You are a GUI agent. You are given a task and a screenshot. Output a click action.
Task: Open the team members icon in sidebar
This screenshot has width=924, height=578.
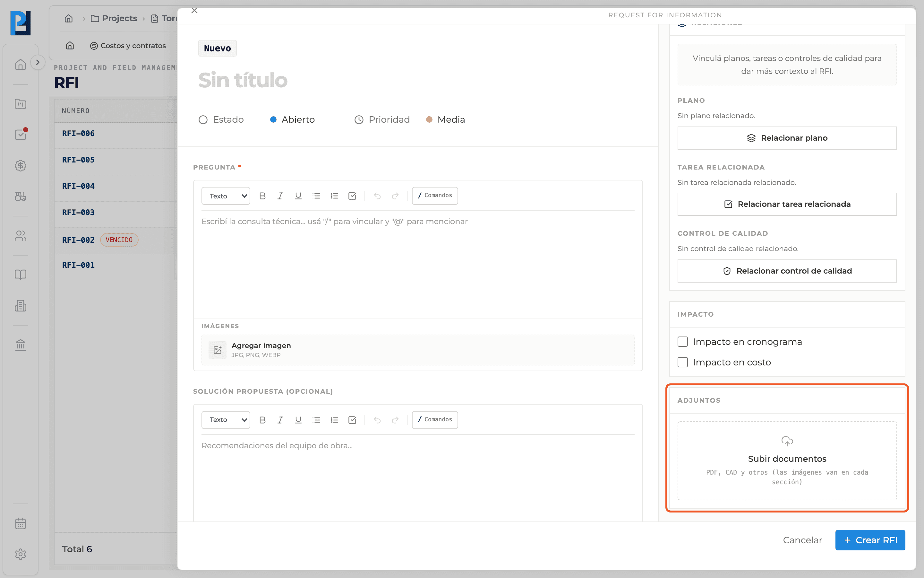point(21,236)
